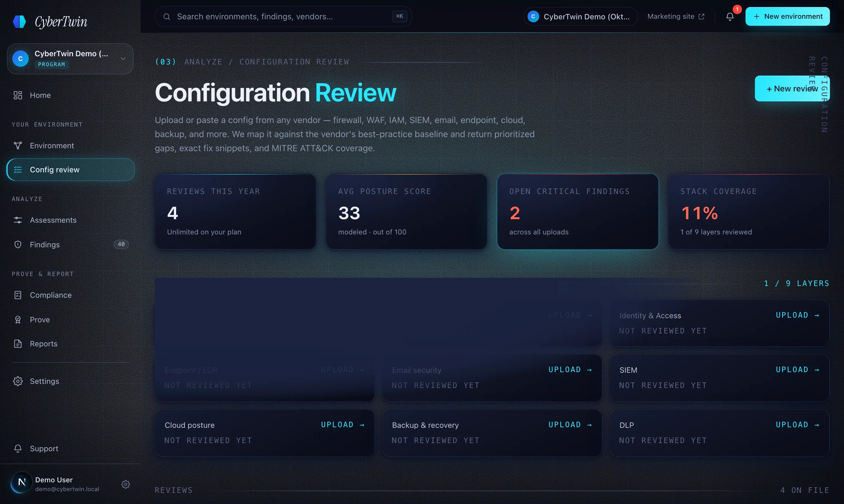The width and height of the screenshot is (844, 504).
Task: Select Config review menu item
Action: tap(70, 169)
